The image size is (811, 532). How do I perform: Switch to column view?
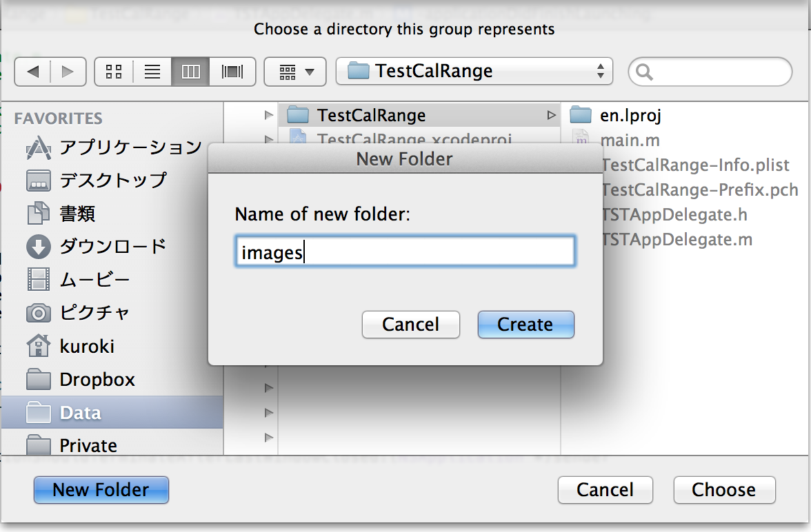(x=190, y=72)
